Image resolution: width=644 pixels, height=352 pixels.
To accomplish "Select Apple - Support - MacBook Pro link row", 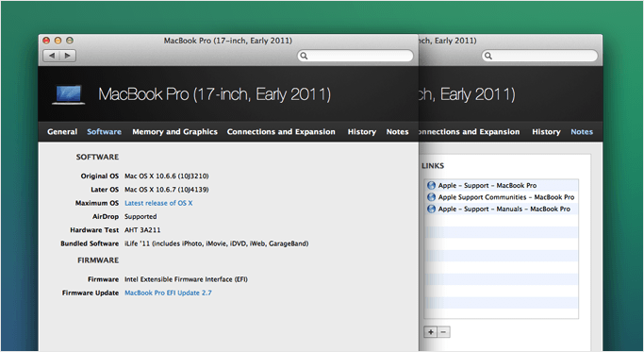I will click(501, 186).
